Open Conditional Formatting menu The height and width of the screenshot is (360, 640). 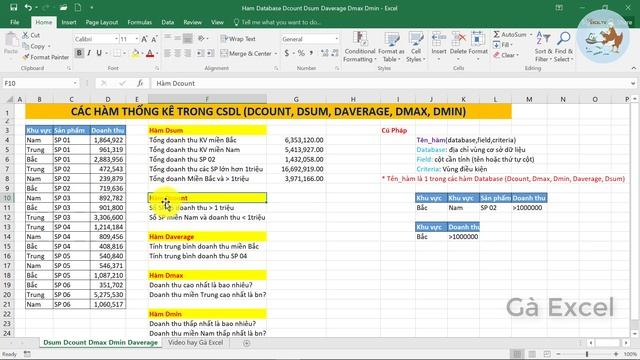pyautogui.click(x=360, y=47)
